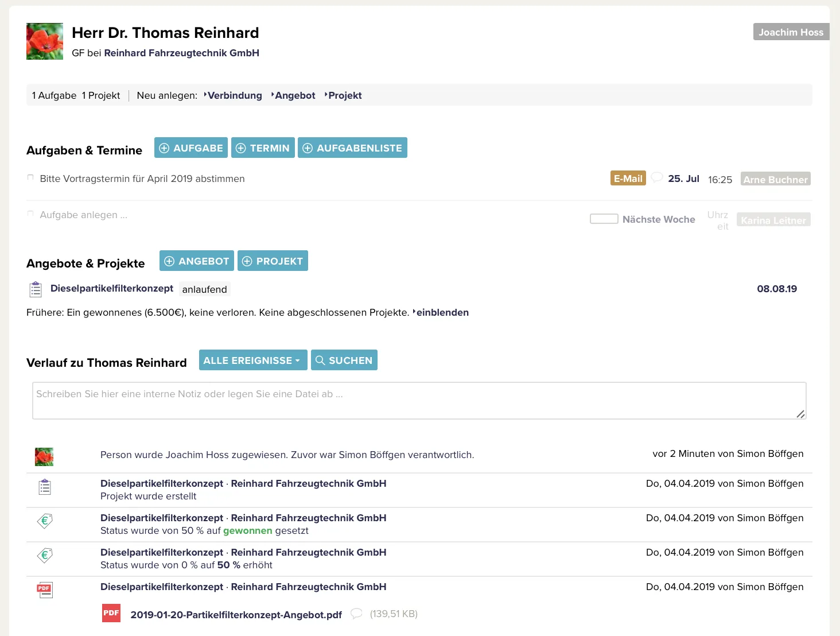This screenshot has width=840, height=636.
Task: Open the project clipboard icon beside Dieselpartikelfilterkonzept
Action: pos(36,289)
